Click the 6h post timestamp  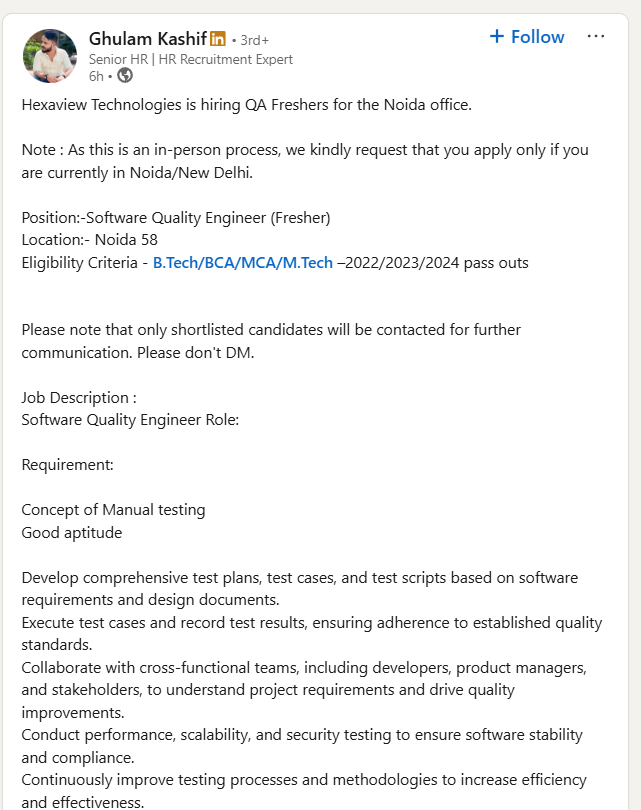96,76
